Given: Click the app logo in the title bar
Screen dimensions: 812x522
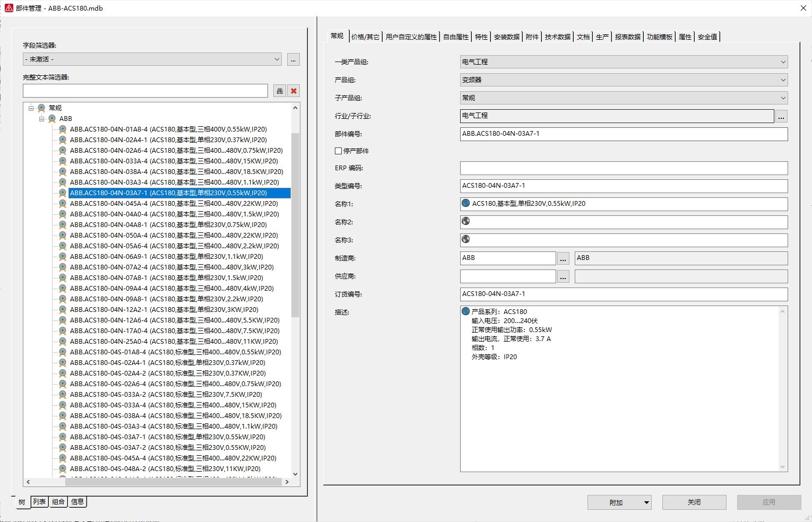Looking at the screenshot, I should pos(8,8).
